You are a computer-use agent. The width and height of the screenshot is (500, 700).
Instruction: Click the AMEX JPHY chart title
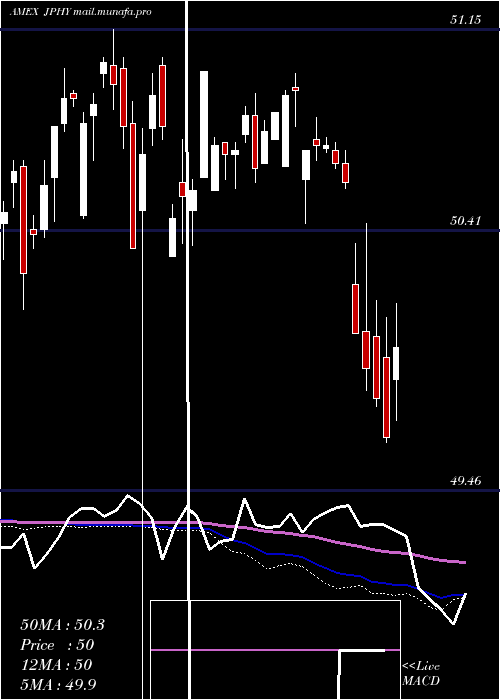click(81, 12)
